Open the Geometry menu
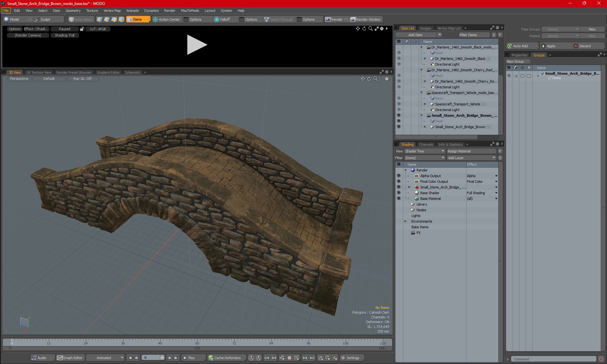Screen dimensions: 607x364 click(73, 10)
